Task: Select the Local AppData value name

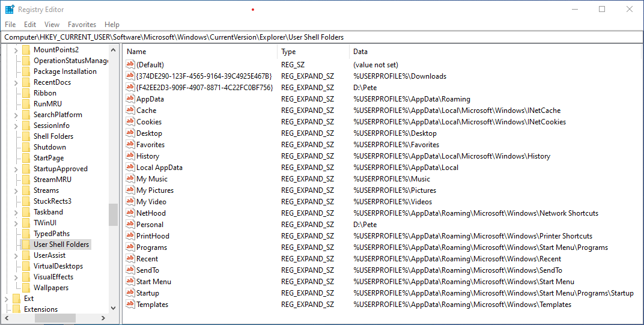Action: [x=159, y=167]
